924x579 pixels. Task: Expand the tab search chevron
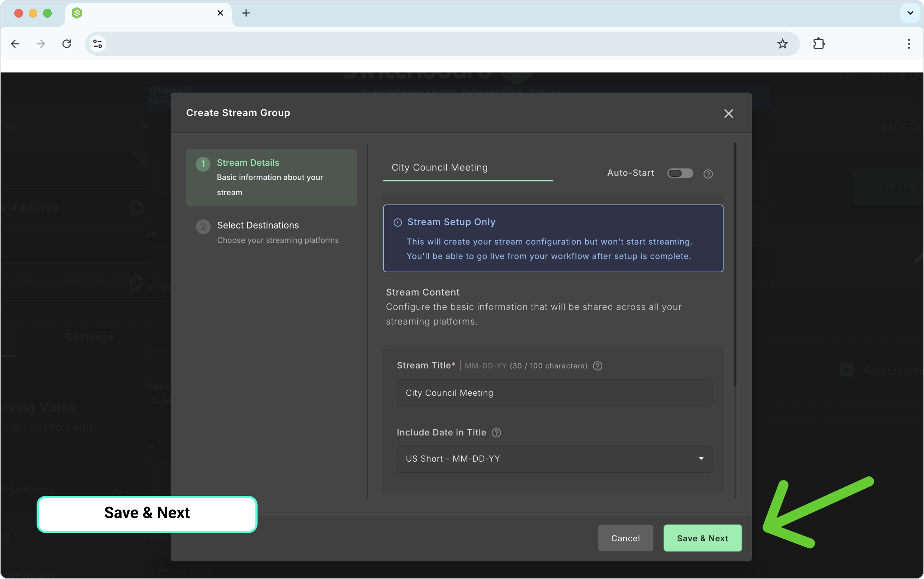pos(910,13)
